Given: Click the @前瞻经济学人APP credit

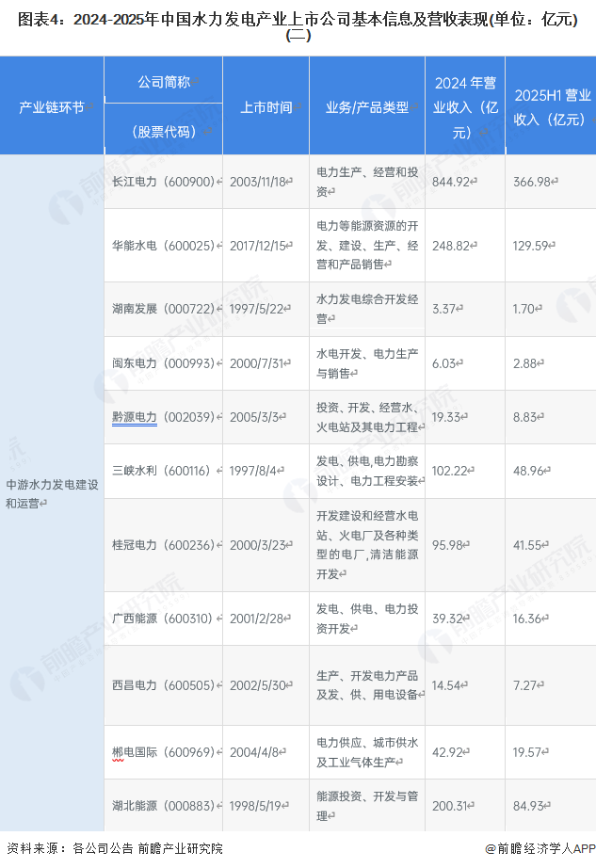Looking at the screenshot, I should (x=540, y=848).
